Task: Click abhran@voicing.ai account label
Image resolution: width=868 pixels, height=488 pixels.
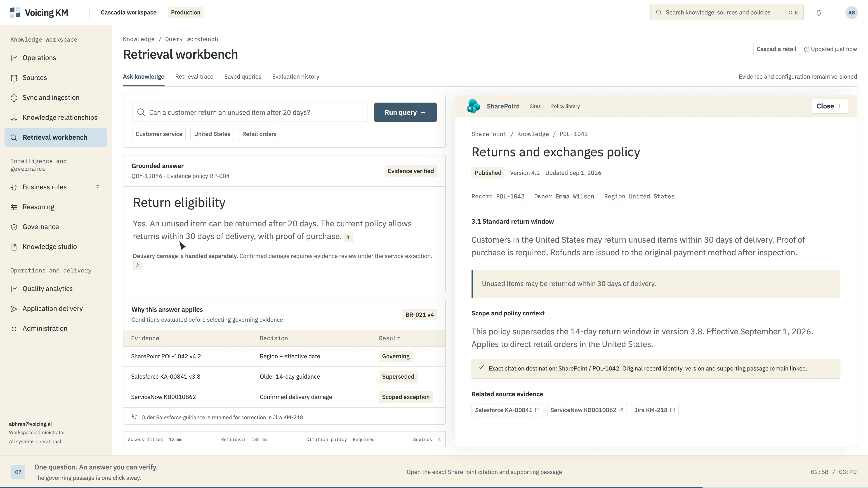Action: click(x=30, y=424)
